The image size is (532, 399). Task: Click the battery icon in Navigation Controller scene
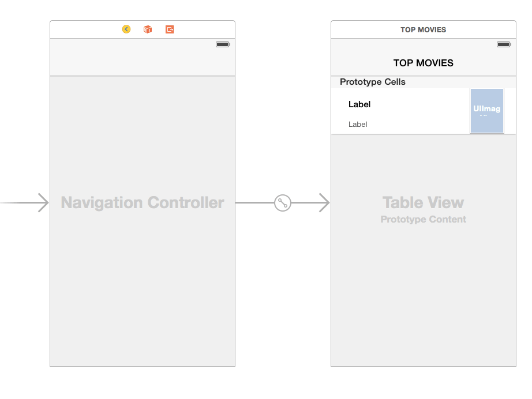click(223, 44)
